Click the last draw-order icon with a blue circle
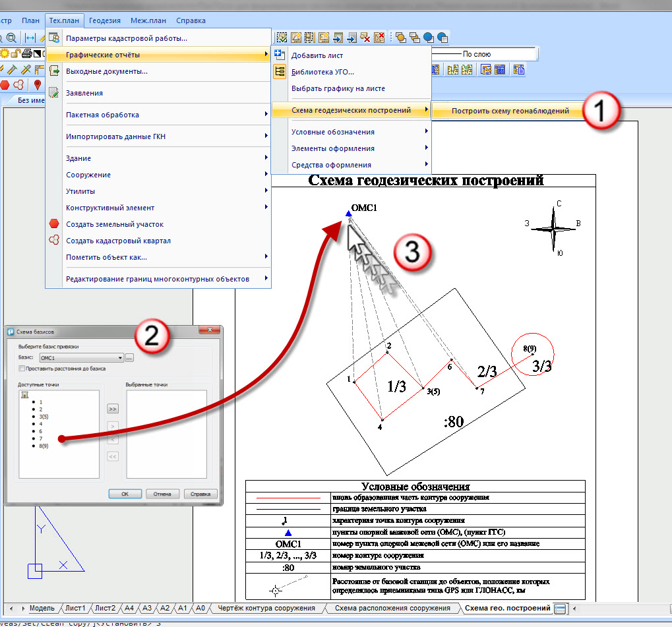 pos(443,38)
